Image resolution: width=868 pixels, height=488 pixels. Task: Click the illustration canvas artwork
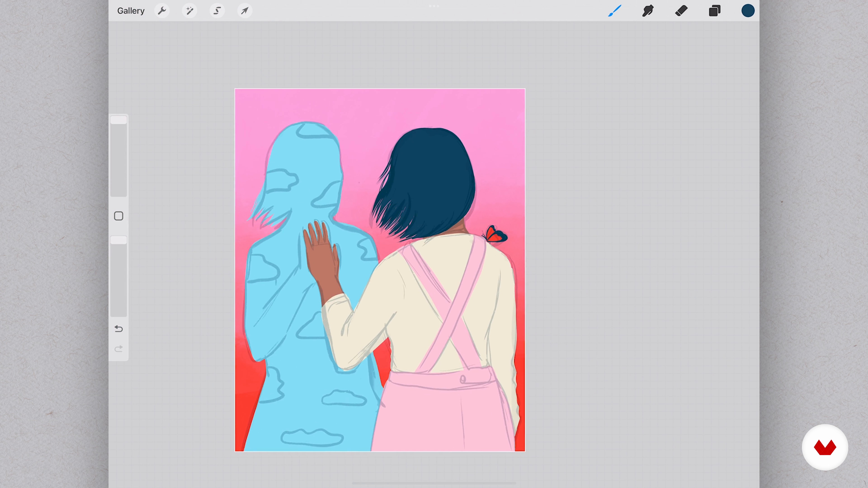pyautogui.click(x=380, y=270)
